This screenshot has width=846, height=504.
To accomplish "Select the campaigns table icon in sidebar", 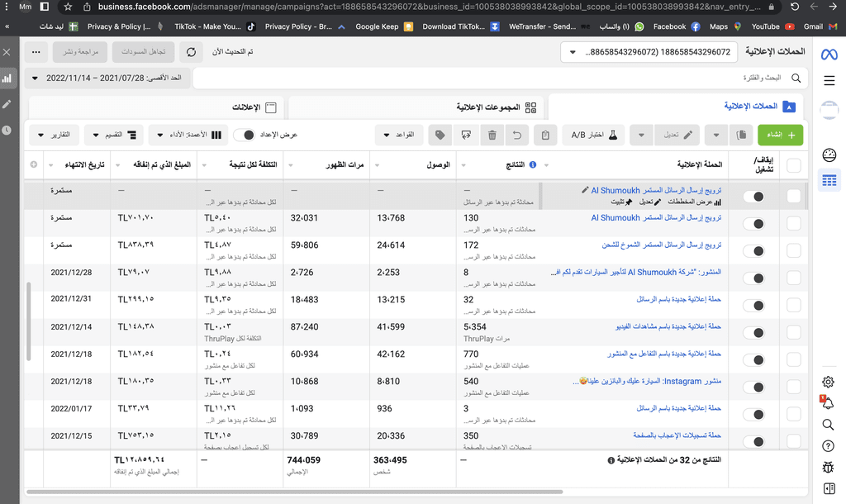I will [x=829, y=180].
